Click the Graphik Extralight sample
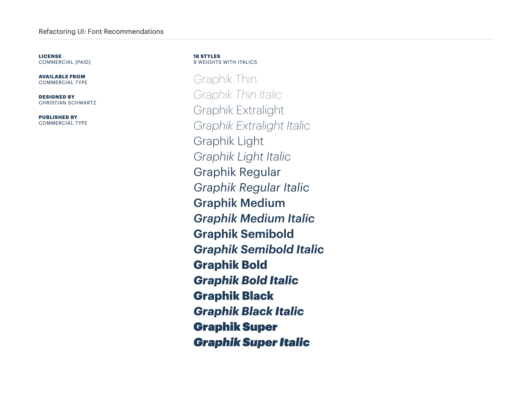The image size is (532, 411). 239,110
